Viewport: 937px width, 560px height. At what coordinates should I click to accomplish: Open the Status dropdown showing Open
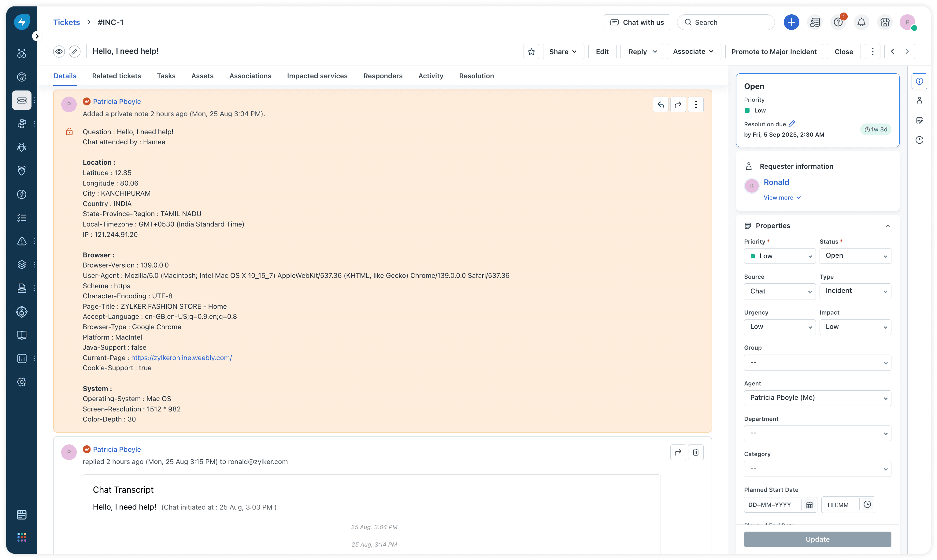coord(855,256)
